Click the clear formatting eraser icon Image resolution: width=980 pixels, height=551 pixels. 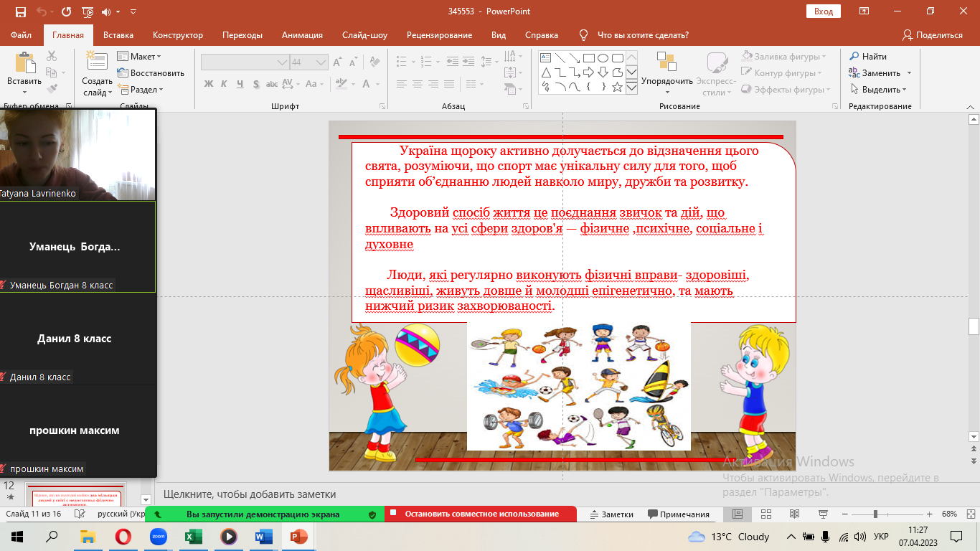[374, 62]
